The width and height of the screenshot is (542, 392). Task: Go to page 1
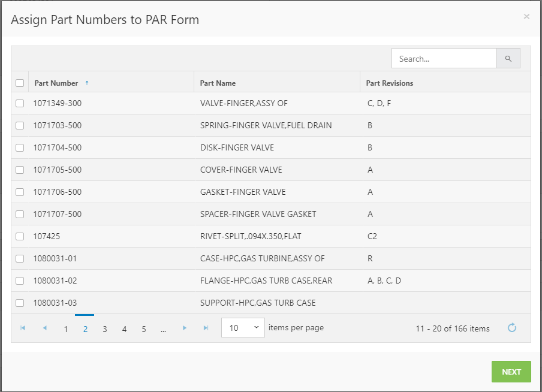66,328
